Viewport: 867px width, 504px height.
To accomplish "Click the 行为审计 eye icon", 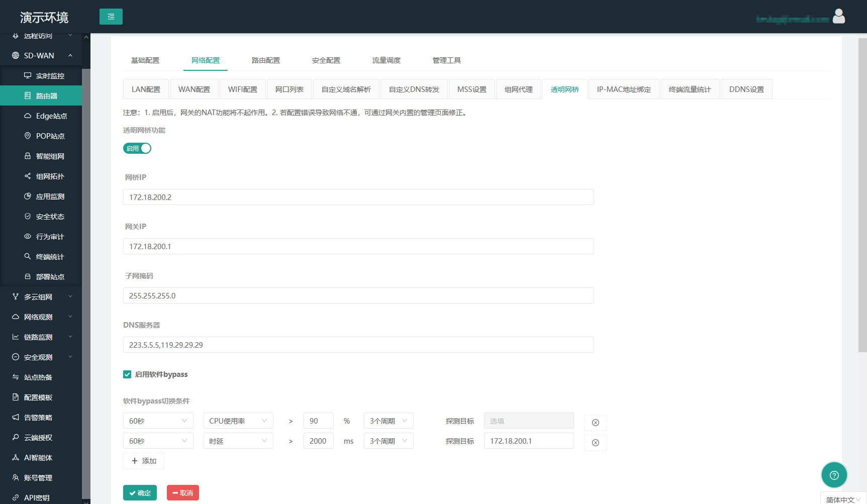I will coord(28,236).
